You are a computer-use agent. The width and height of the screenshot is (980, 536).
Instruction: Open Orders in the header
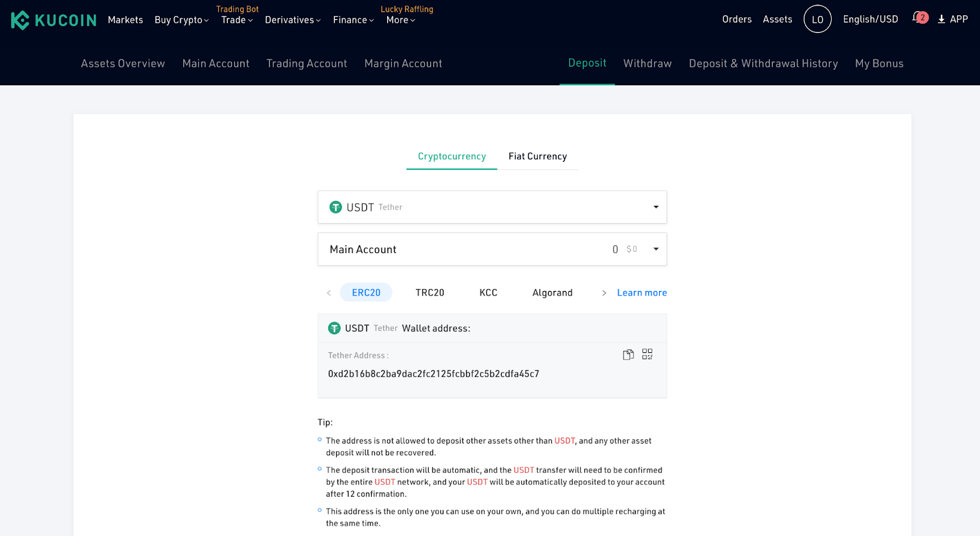[737, 19]
